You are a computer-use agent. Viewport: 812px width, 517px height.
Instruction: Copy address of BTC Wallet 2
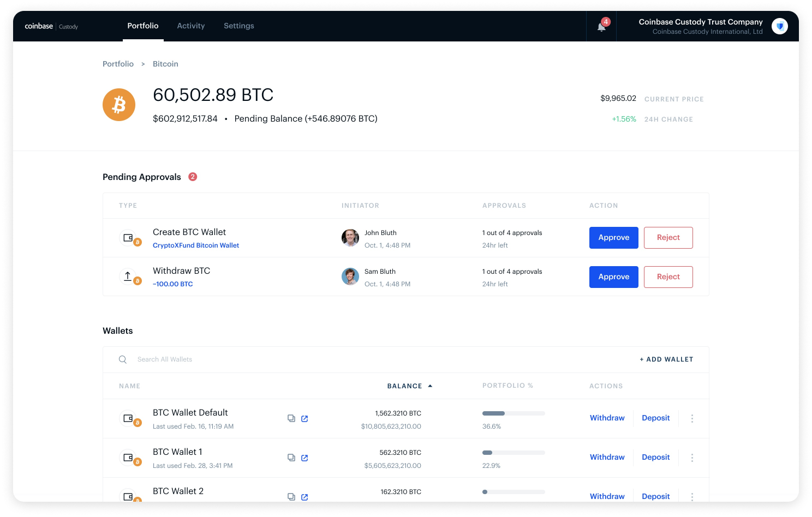[291, 497]
